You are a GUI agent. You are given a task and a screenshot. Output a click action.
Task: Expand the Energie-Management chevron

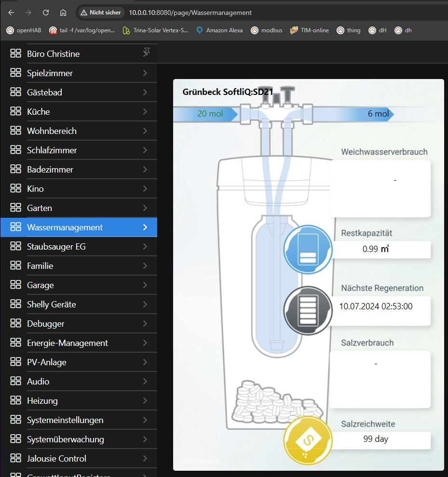tap(145, 343)
